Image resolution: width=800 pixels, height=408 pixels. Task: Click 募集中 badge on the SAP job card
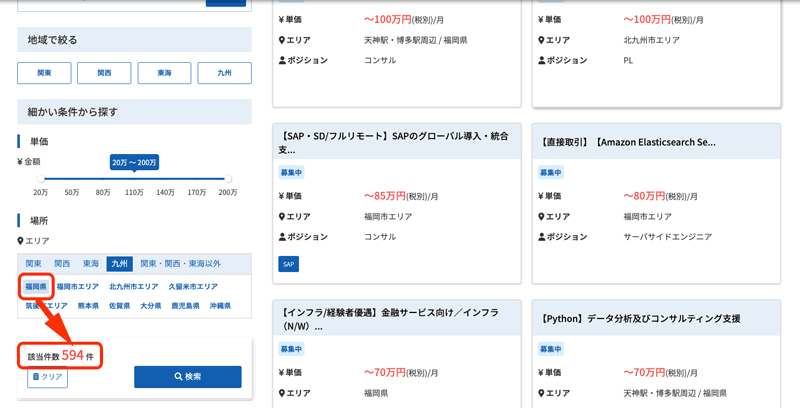[291, 173]
